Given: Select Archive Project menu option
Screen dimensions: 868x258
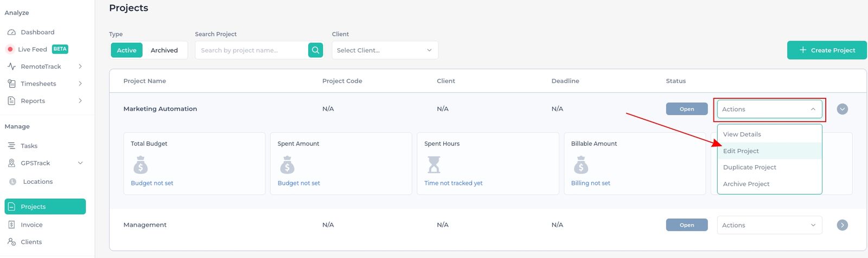Looking at the screenshot, I should [x=770, y=184].
